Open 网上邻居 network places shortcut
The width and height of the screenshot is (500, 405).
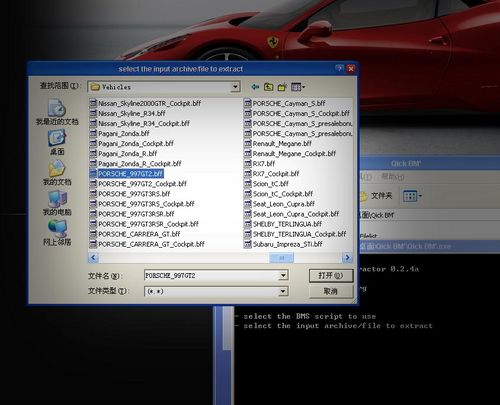(x=57, y=233)
